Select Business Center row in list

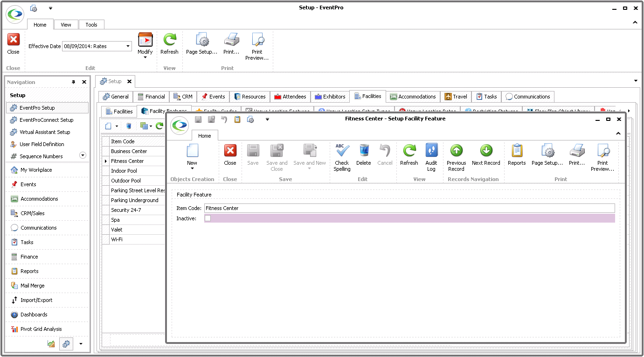click(x=137, y=151)
